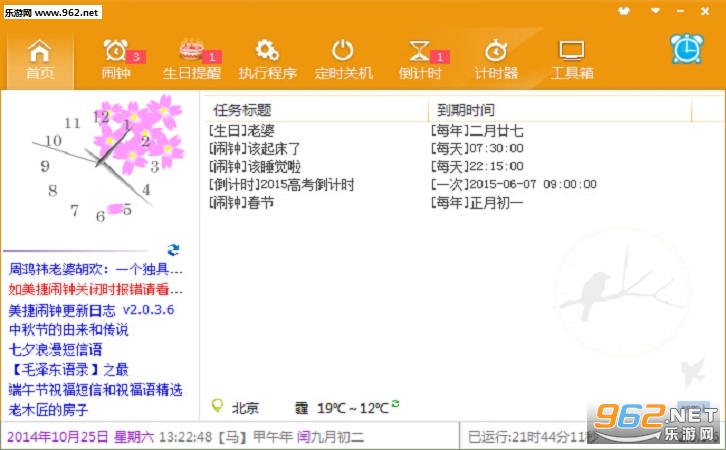The width and height of the screenshot is (726, 450).
Task: Click the [每年]二月廿七 due time cell
Action: tap(477, 131)
